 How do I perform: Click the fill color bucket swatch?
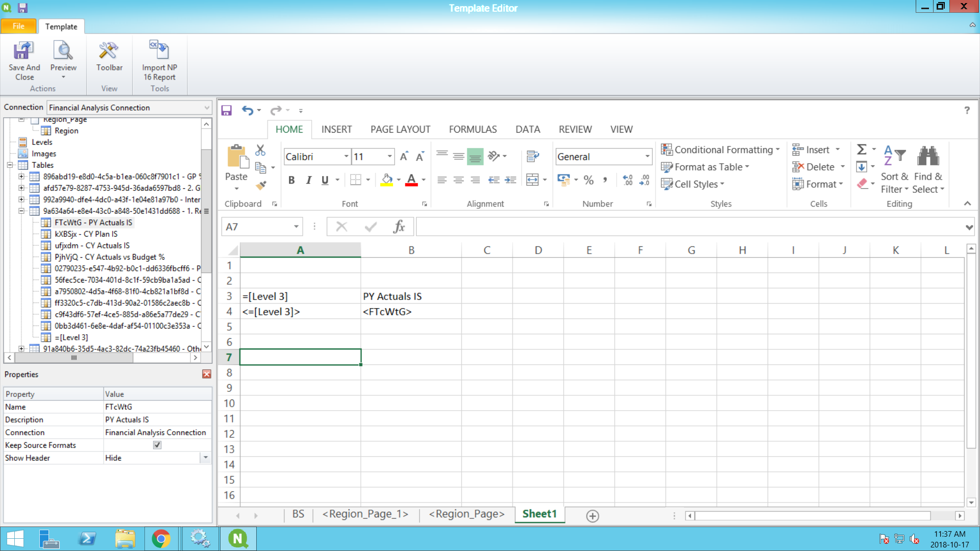(x=387, y=180)
